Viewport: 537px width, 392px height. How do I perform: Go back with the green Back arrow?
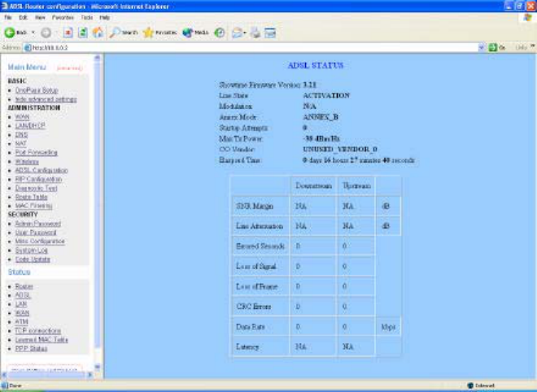[x=15, y=33]
